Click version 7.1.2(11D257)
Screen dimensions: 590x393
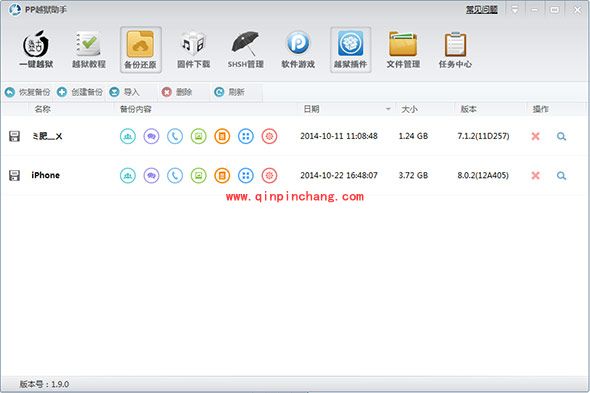coord(483,136)
